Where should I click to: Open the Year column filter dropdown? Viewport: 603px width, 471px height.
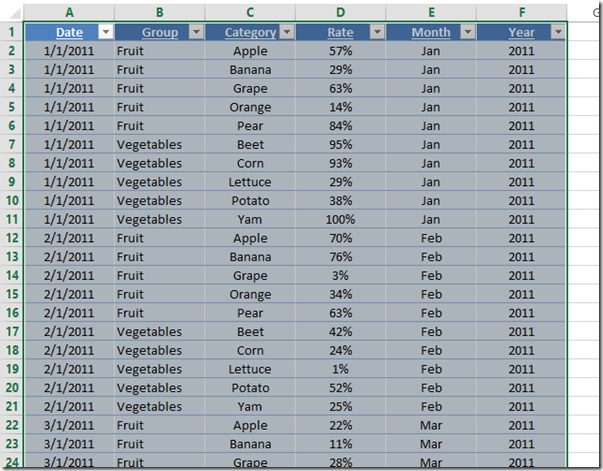click(x=557, y=32)
